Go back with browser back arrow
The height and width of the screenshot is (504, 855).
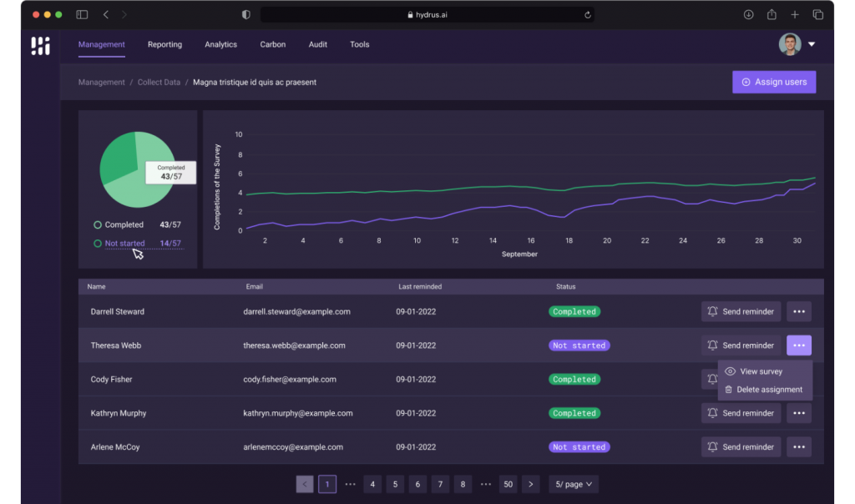point(106,15)
